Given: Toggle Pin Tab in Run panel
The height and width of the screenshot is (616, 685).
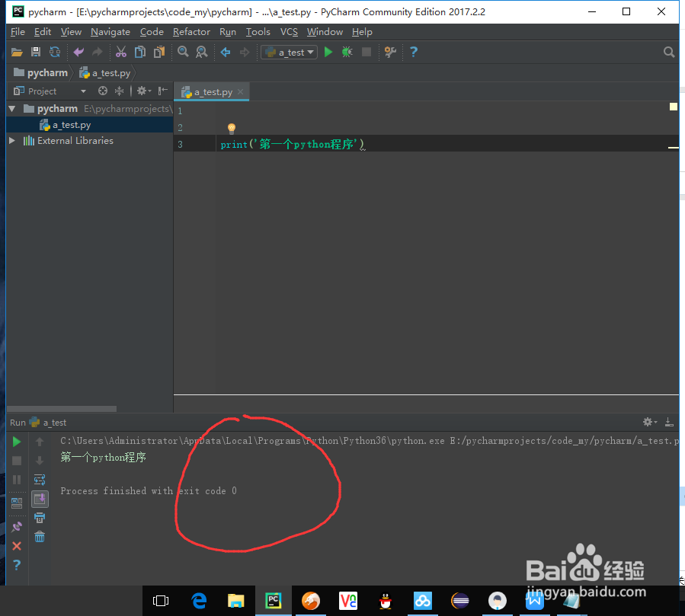Looking at the screenshot, I should [x=17, y=526].
